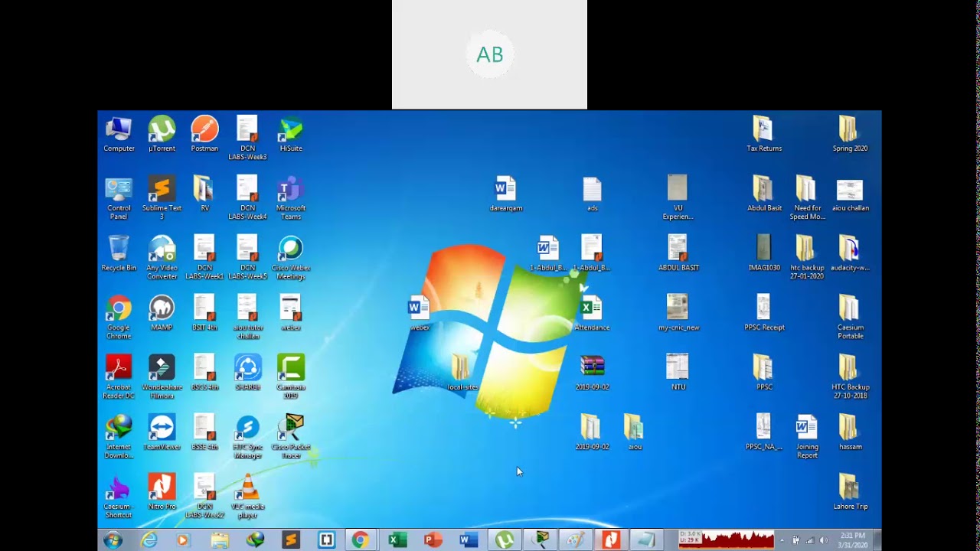Image resolution: width=980 pixels, height=551 pixels.
Task: Select the MAMP desktop shortcut
Action: click(162, 313)
